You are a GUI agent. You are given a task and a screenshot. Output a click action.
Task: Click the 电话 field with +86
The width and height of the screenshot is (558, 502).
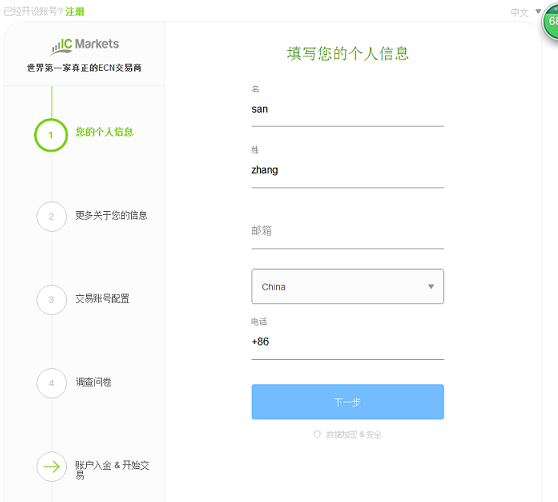click(x=348, y=342)
